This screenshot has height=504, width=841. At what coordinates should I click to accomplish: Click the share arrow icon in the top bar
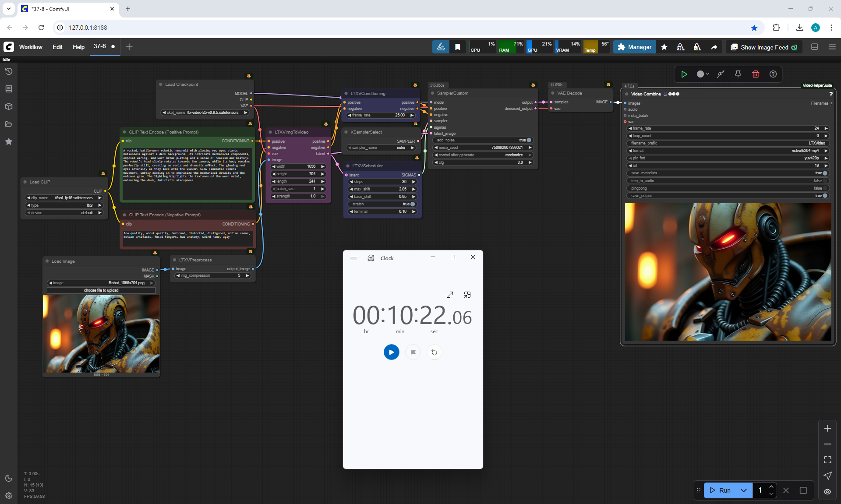click(714, 47)
